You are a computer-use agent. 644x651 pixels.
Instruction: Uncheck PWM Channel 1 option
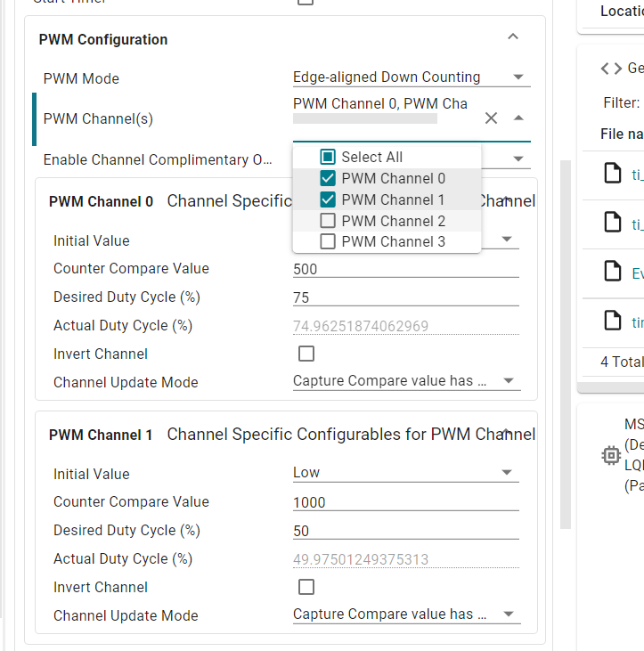click(x=328, y=199)
